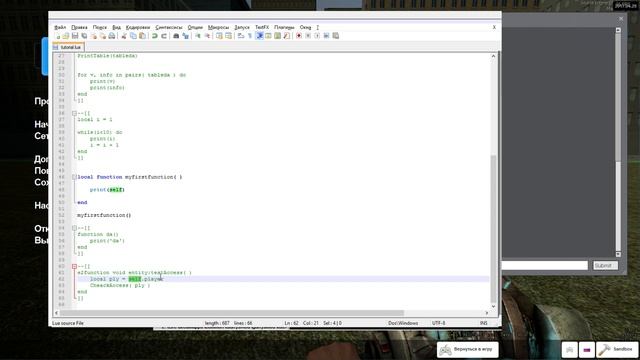
Task: Toggle synchronized horizontal scrolling icon
Action: (228, 36)
